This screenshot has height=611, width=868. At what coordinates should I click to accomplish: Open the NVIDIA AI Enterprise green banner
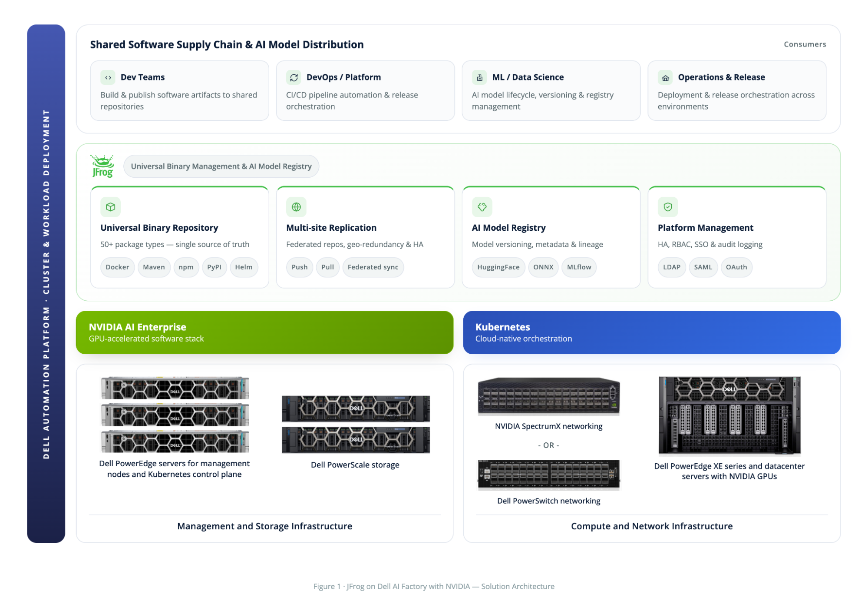(x=264, y=332)
